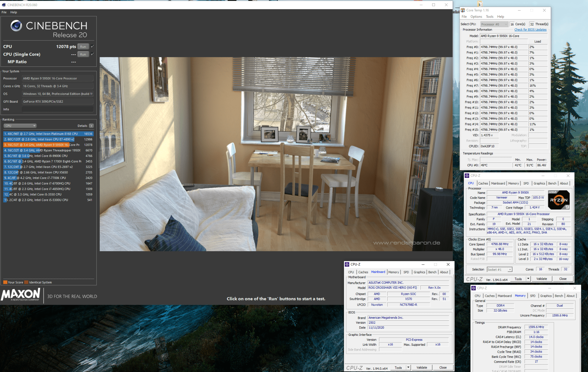Click the rendered room image
This screenshot has width=588, height=372.
(276, 154)
